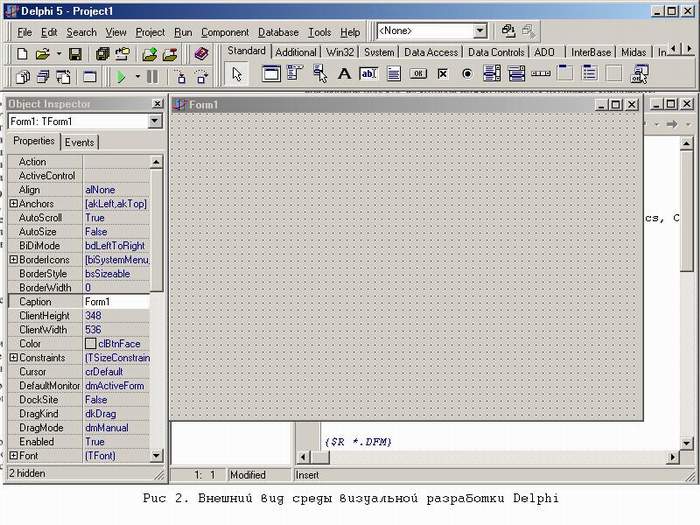
Task: Click the View Form icon
Action: (x=43, y=77)
